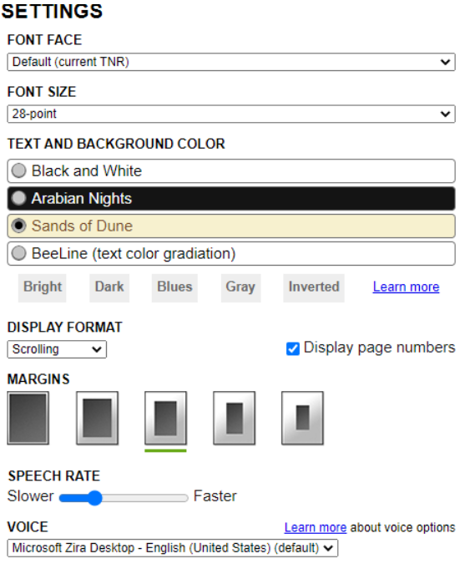Click the Bright BeeLine button
Image resolution: width=475 pixels, height=574 pixels.
click(x=42, y=288)
